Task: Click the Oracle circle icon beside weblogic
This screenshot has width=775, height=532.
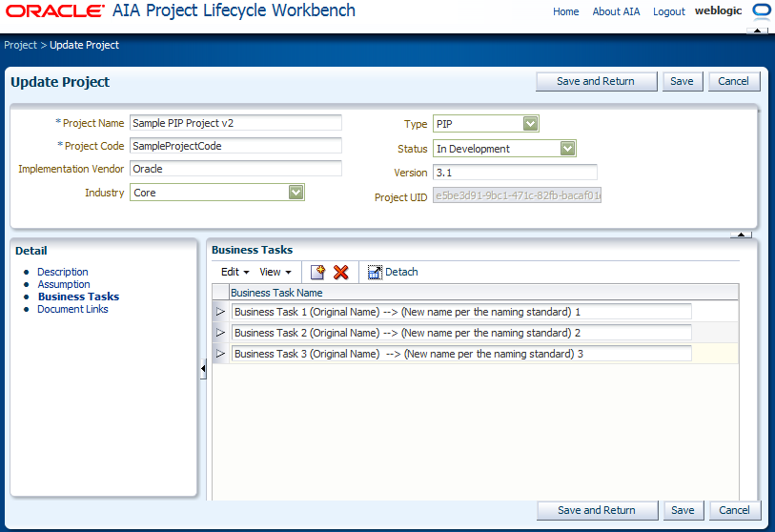Action: click(x=762, y=10)
